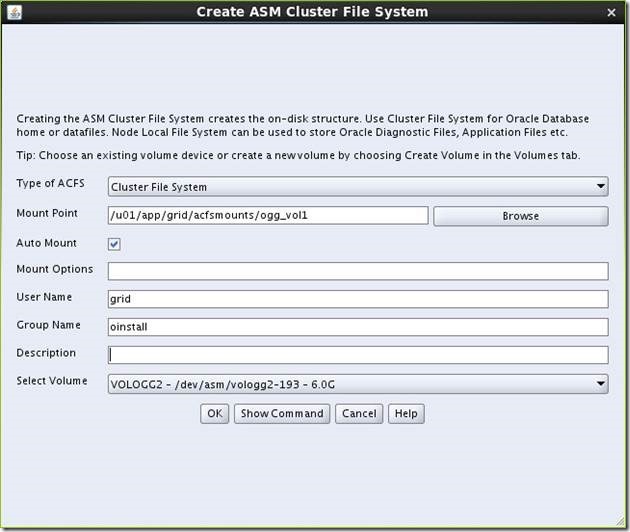Click the Tip text about Create Volume
630x532 pixels.
(x=298, y=155)
